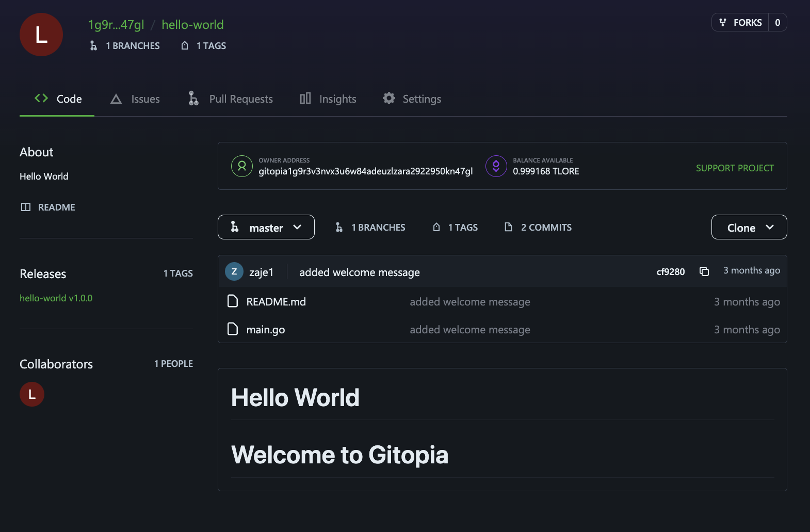Click main.go file icon
The width and height of the screenshot is (810, 532).
pyautogui.click(x=233, y=329)
